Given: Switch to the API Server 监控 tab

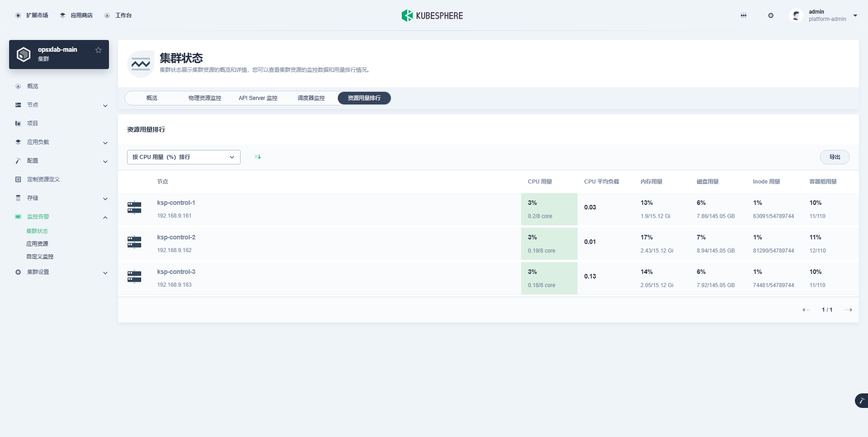Looking at the screenshot, I should click(258, 98).
